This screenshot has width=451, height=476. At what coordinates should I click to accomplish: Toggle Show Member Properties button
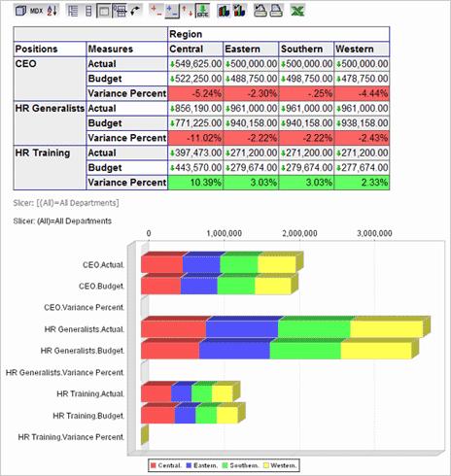tap(104, 11)
